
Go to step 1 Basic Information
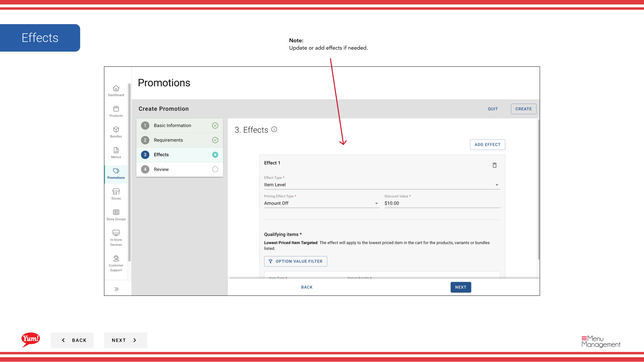180,125
